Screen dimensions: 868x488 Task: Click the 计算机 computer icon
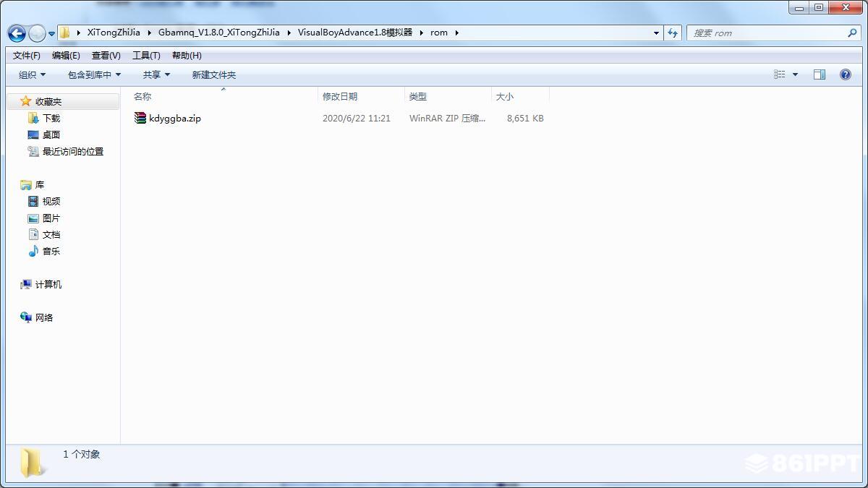click(26, 284)
